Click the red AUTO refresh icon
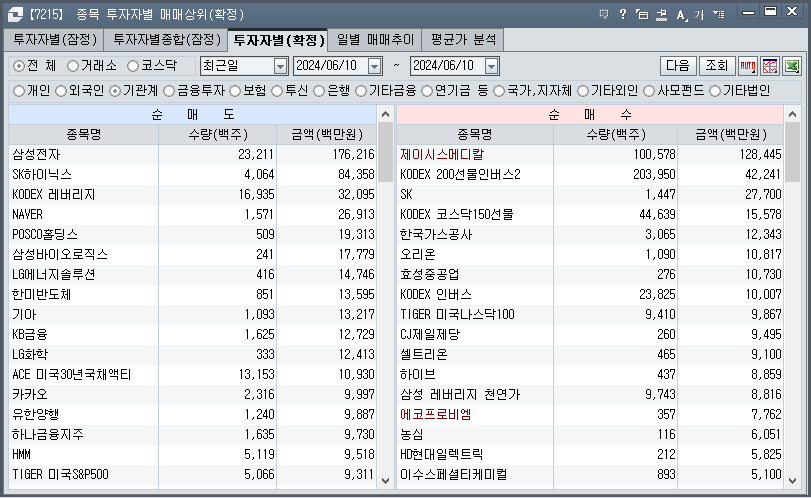 (748, 66)
